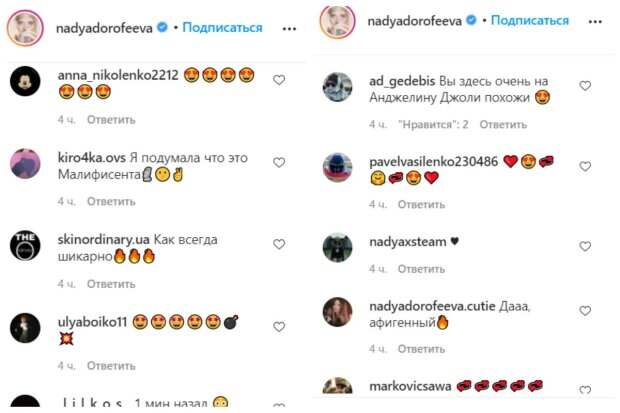Open the pavelvasilenko230486 username link

pyautogui.click(x=433, y=161)
